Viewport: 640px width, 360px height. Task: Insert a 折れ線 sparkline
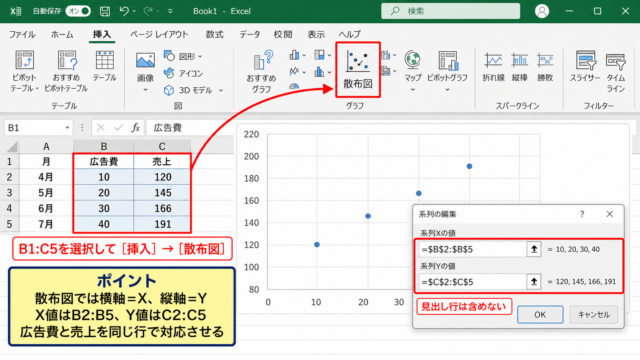493,66
